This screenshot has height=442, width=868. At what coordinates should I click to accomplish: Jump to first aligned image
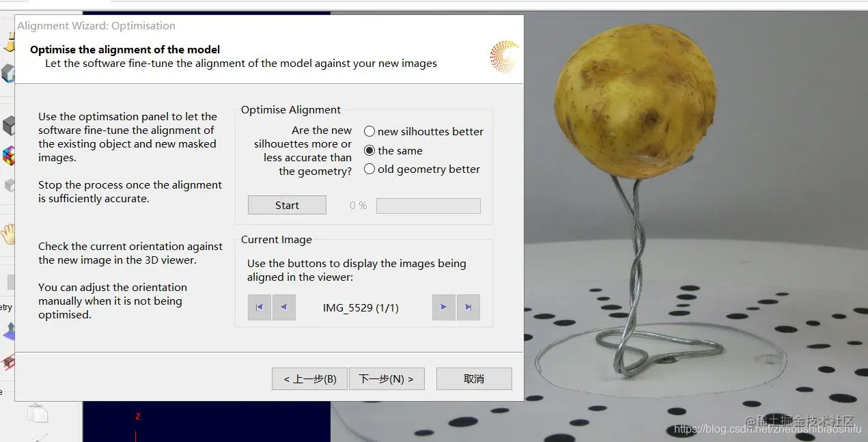(x=260, y=307)
